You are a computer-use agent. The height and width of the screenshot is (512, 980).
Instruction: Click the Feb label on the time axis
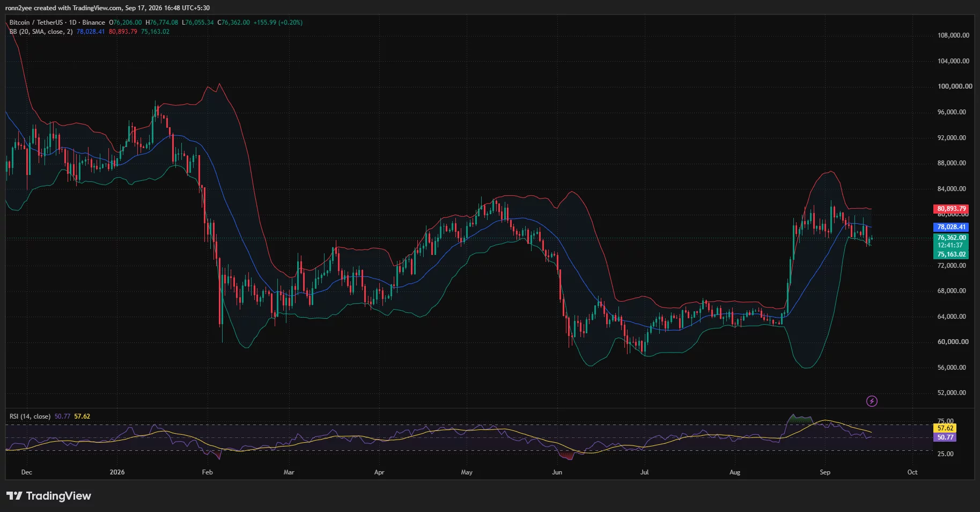[x=207, y=472]
